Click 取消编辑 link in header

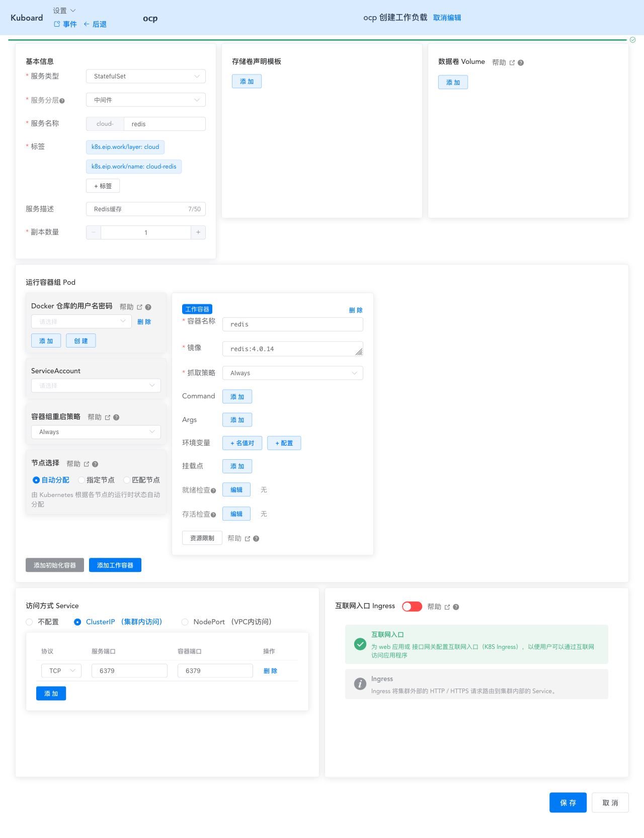(x=447, y=18)
